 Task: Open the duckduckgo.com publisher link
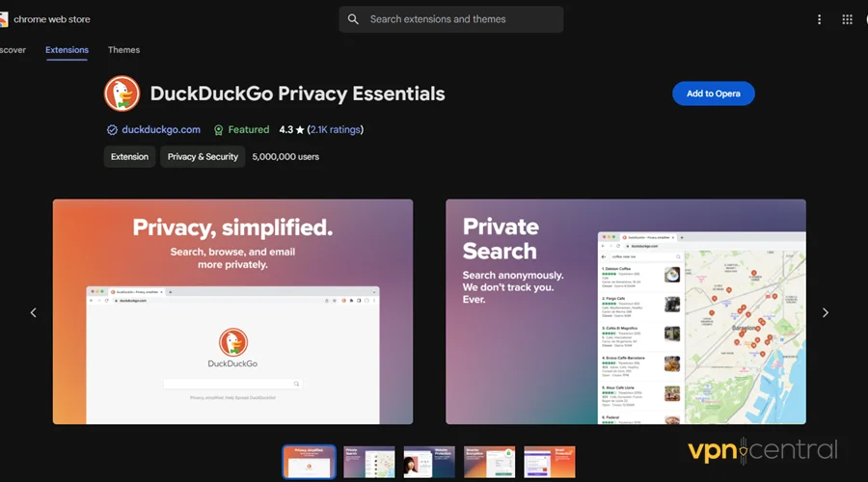161,129
